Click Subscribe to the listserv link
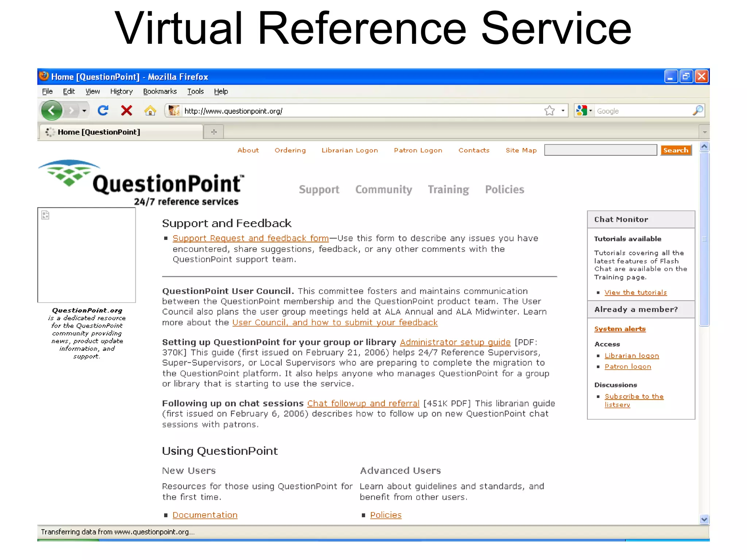Screen dimensions: 747x560 (634, 400)
